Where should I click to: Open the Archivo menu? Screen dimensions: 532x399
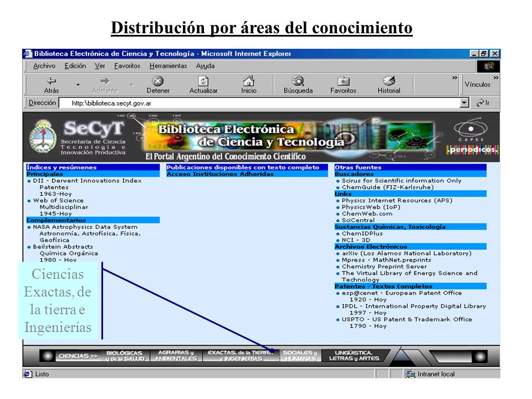tap(44, 66)
